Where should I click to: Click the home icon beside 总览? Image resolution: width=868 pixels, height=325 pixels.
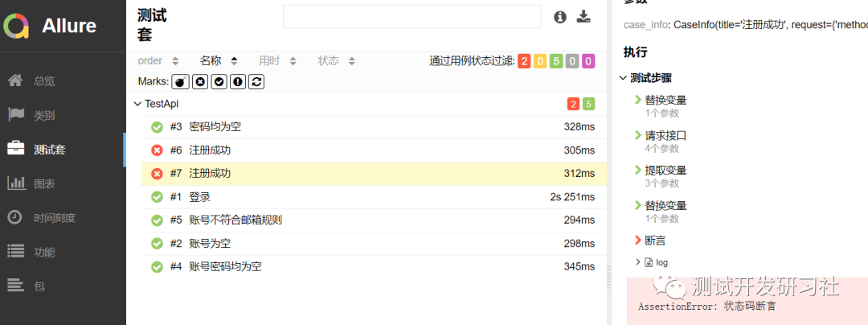(x=15, y=80)
